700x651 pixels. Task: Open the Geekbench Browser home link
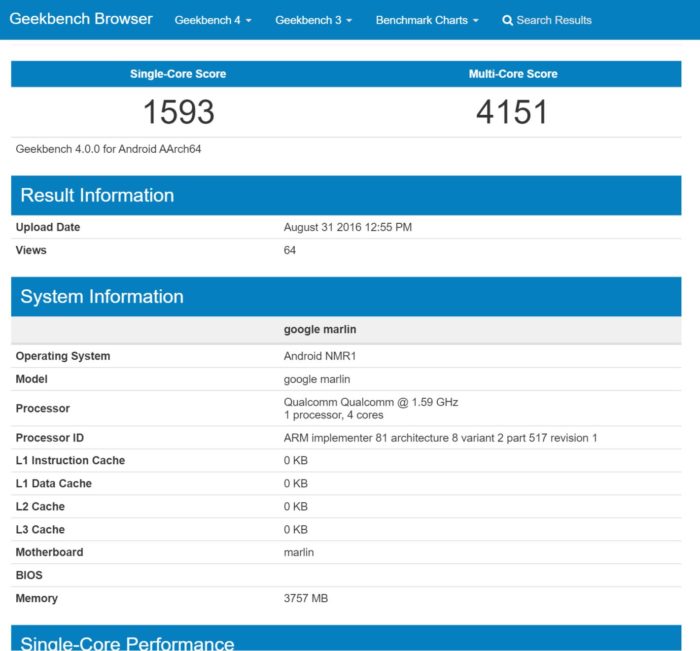tap(81, 19)
